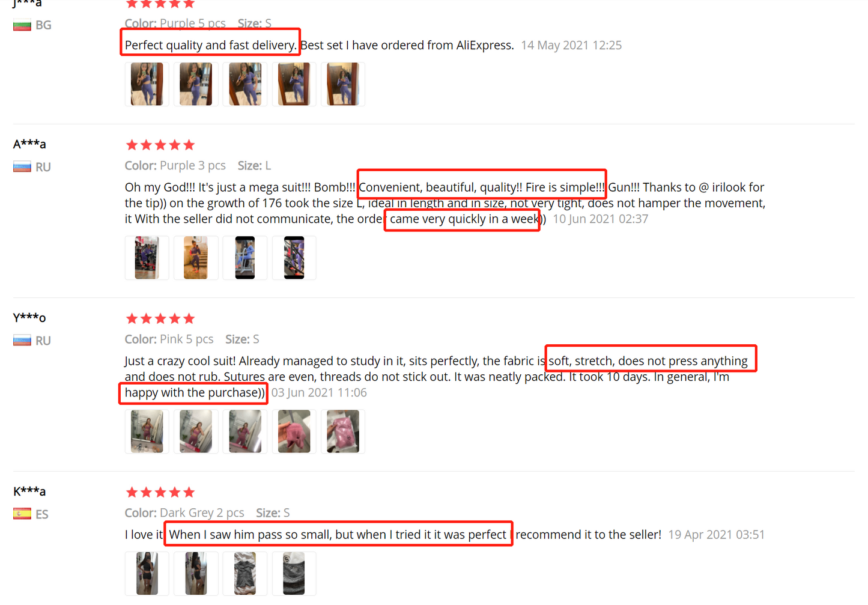Image resolution: width=868 pixels, height=605 pixels.
Task: Click reviewer name K***a
Action: [x=29, y=491]
